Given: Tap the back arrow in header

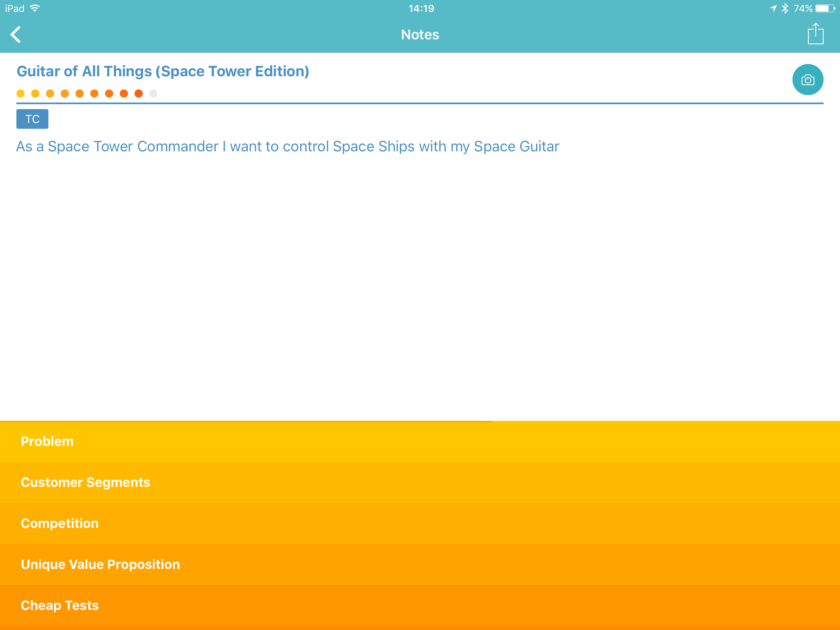Looking at the screenshot, I should [16, 34].
